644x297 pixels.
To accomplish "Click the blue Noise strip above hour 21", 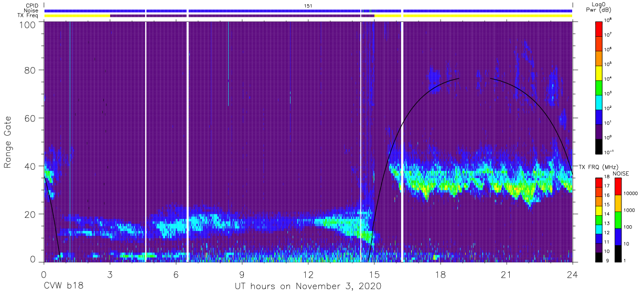I will coord(507,10).
